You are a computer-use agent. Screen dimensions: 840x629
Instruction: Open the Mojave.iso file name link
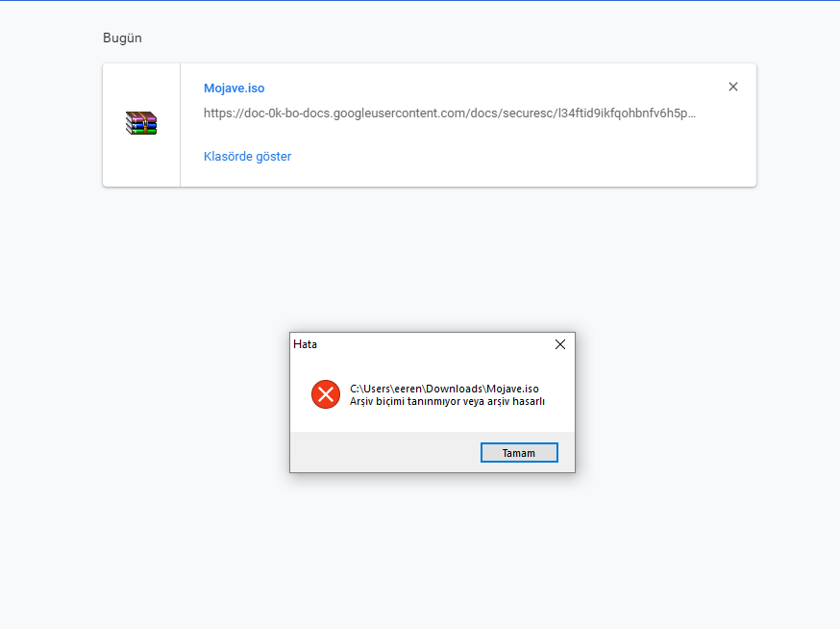pyautogui.click(x=234, y=88)
